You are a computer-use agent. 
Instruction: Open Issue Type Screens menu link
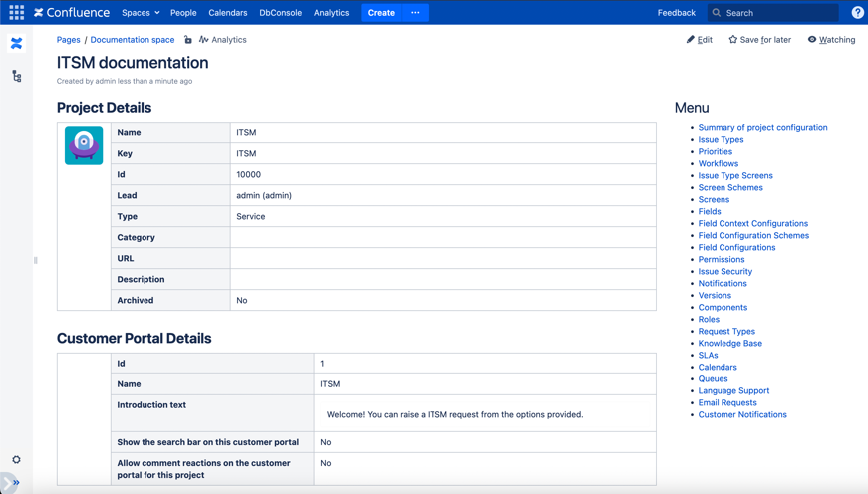click(x=735, y=176)
